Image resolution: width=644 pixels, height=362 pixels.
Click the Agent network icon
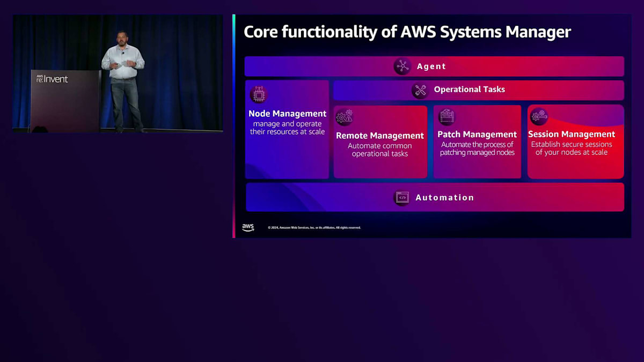coord(402,67)
